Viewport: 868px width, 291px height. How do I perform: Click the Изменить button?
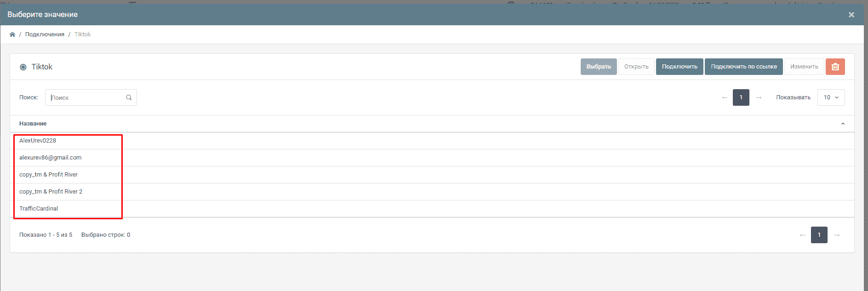(x=804, y=67)
